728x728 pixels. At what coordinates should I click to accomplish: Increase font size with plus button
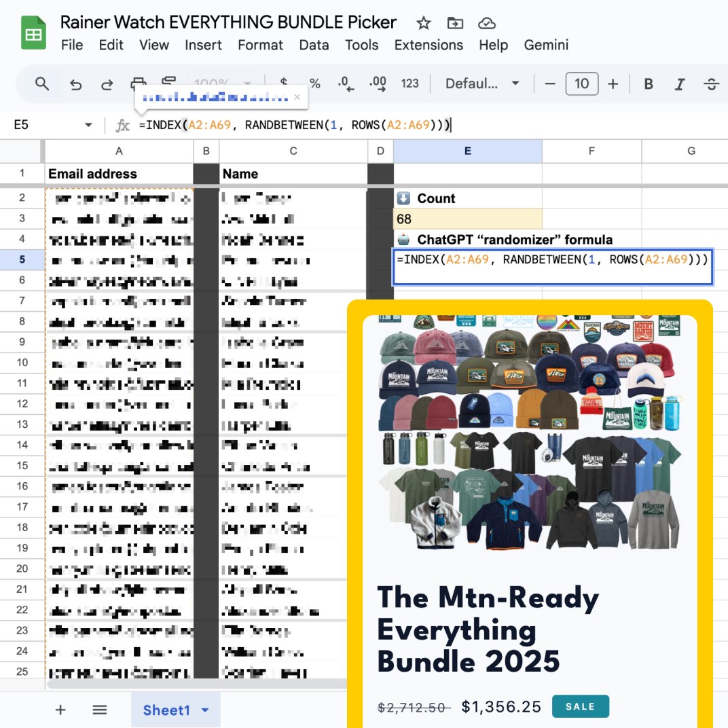(x=613, y=84)
